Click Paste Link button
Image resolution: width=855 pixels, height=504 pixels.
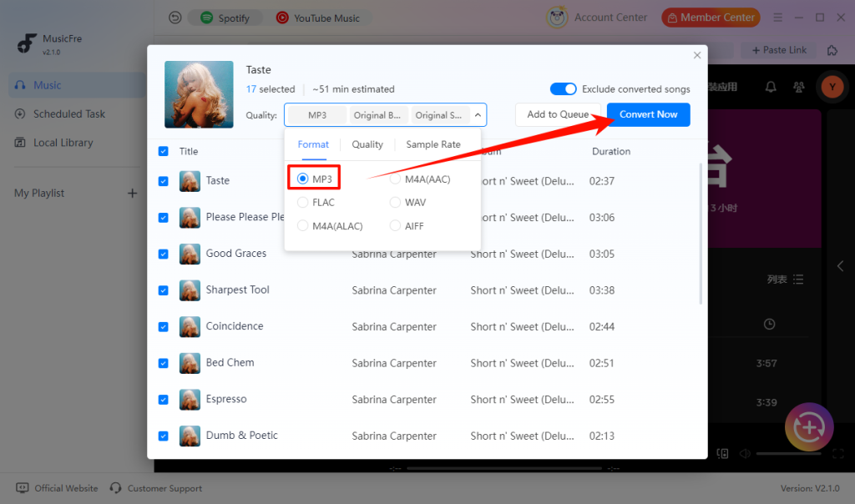tap(778, 50)
